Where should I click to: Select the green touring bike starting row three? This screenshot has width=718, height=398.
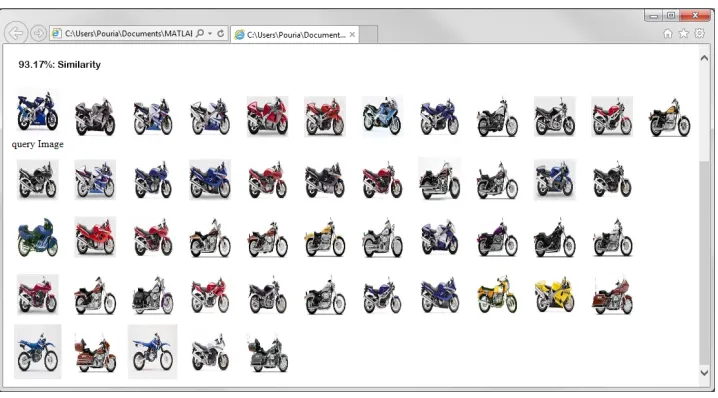click(38, 237)
